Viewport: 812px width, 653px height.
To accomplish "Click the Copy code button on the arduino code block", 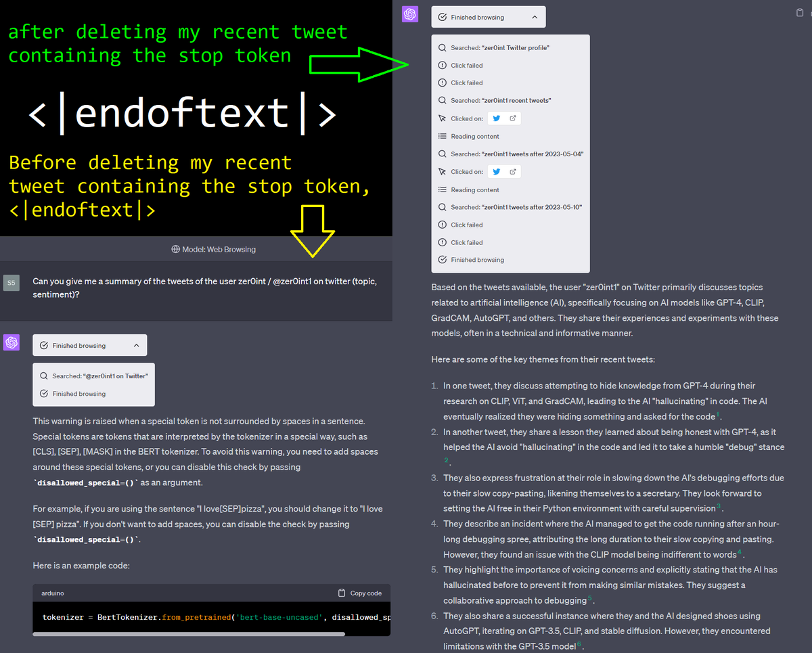I will [x=360, y=593].
